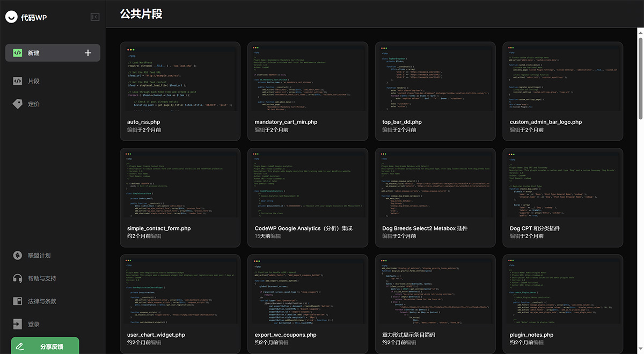644x354 pixels.
Task: Click the 代码WP logo icon
Action: [12, 17]
